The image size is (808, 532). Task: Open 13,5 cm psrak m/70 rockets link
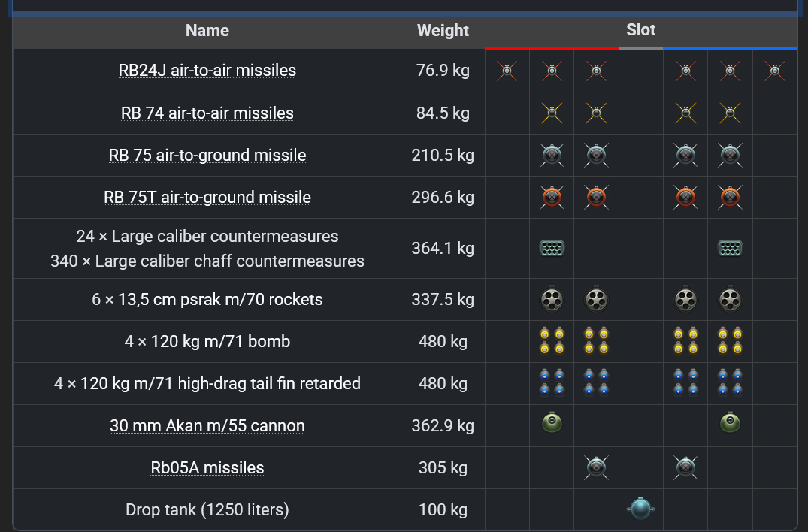(220, 299)
